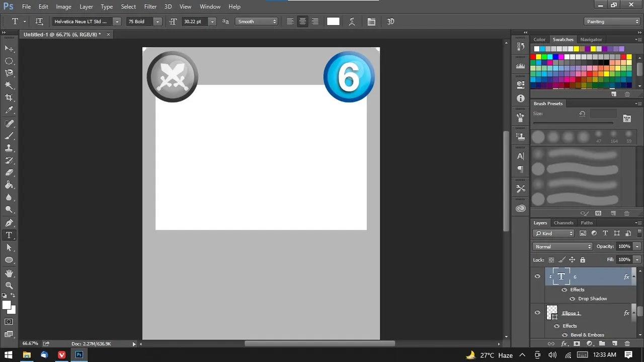Select the Magic Wand tool
This screenshot has height=362, width=644.
point(9,85)
